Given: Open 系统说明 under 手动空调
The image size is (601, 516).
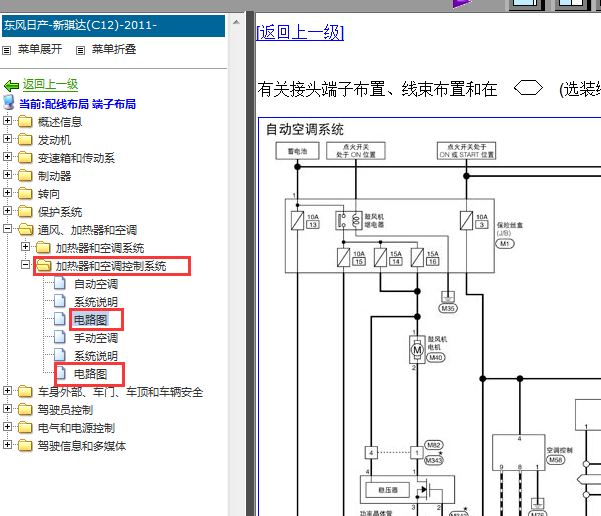Looking at the screenshot, I should (96, 356).
